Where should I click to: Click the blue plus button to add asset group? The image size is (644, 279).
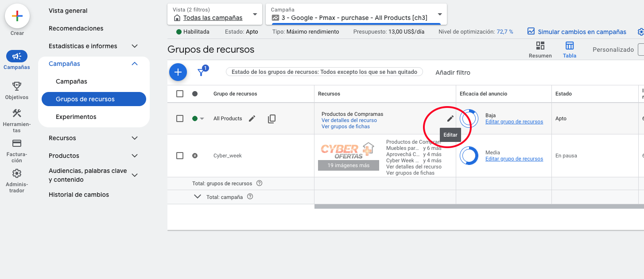click(178, 72)
